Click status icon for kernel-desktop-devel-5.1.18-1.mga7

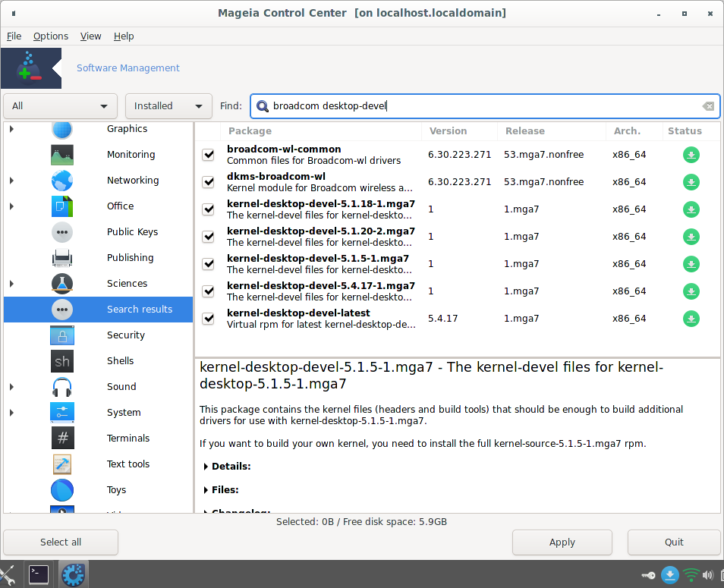(x=691, y=209)
